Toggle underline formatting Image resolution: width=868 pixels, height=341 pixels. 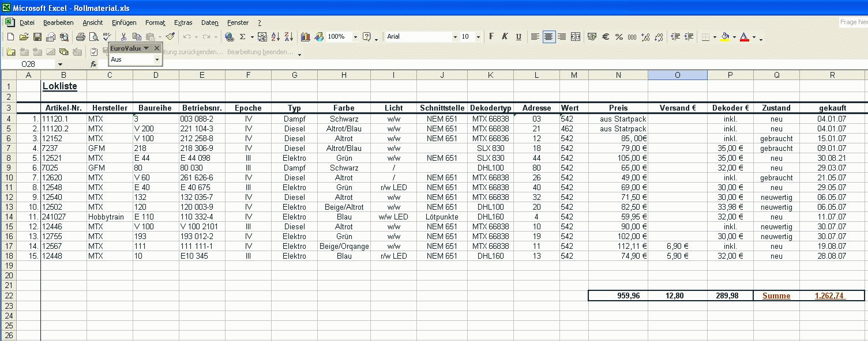tap(518, 37)
